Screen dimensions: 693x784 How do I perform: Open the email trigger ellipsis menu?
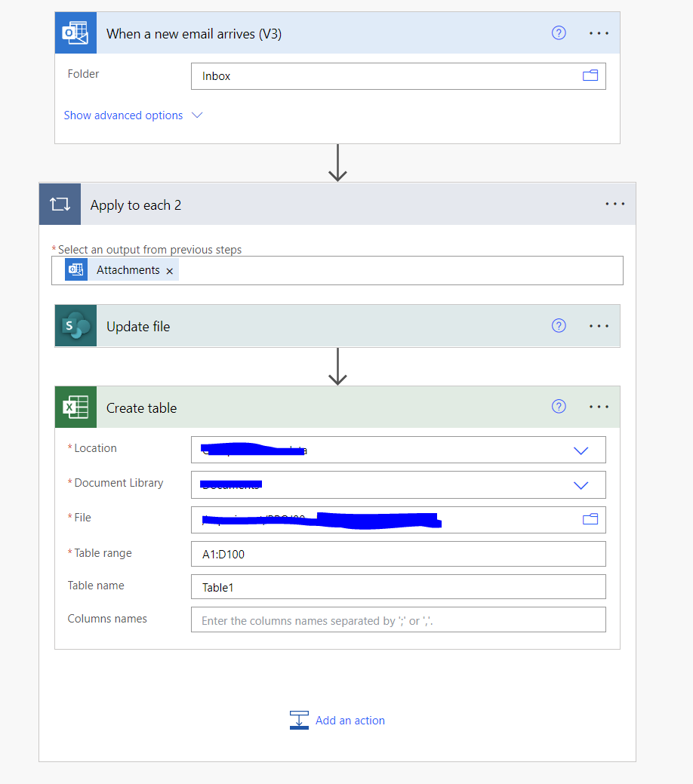pyautogui.click(x=599, y=32)
